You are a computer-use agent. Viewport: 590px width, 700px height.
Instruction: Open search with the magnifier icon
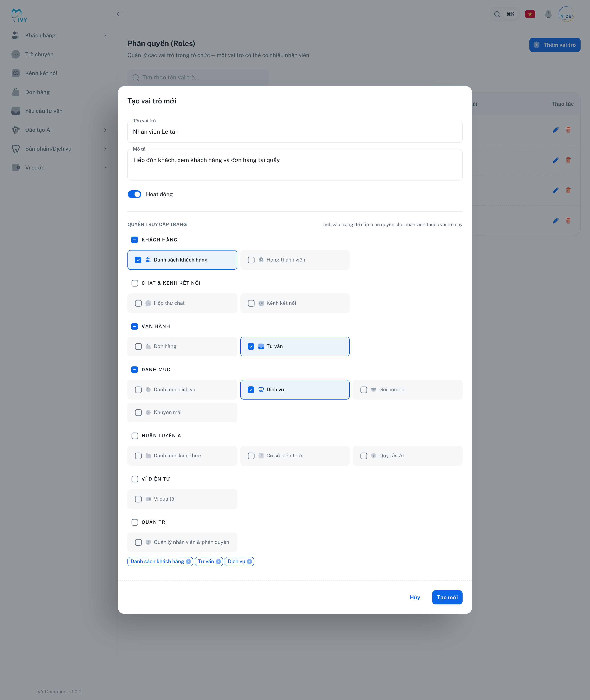coord(497,14)
